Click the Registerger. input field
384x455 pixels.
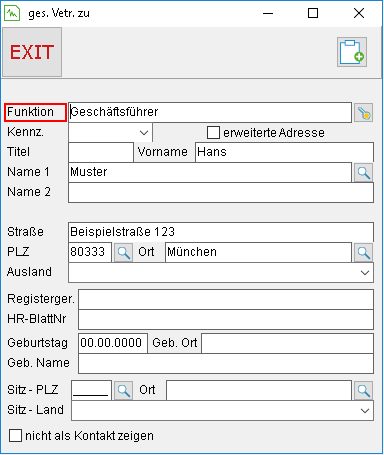(x=226, y=299)
